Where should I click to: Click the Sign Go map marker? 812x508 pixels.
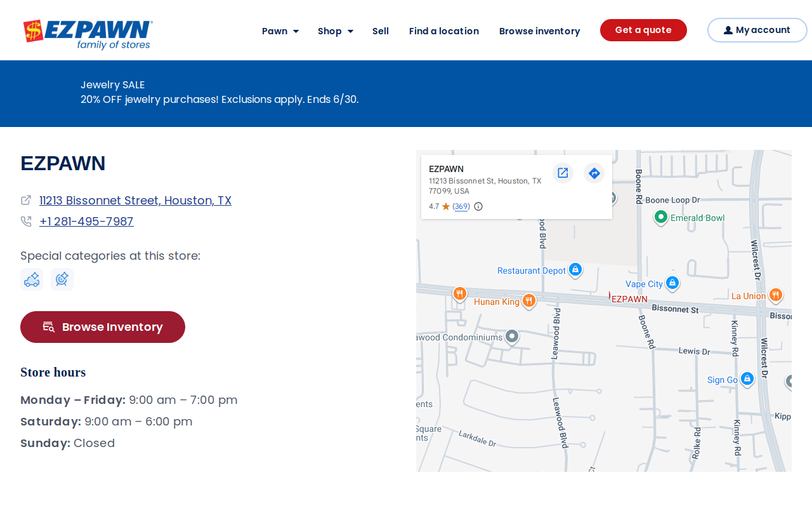click(x=747, y=380)
